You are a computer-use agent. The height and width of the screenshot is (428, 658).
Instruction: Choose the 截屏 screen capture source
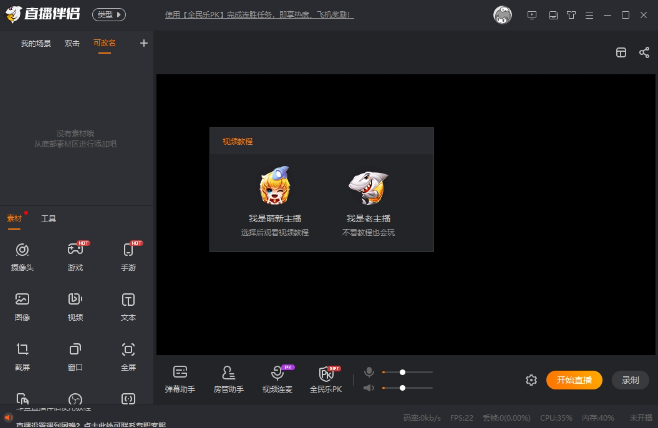[x=22, y=356]
